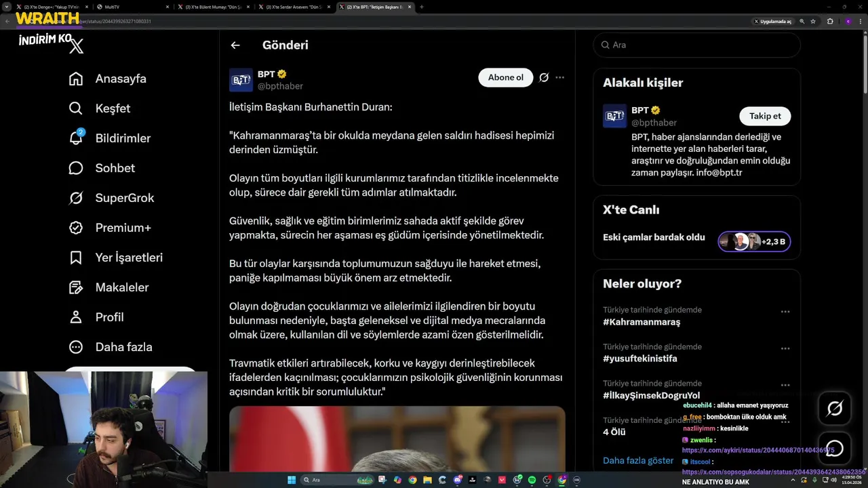Open the floating Grok button
Screen dimensions: 868x488
tap(835, 408)
